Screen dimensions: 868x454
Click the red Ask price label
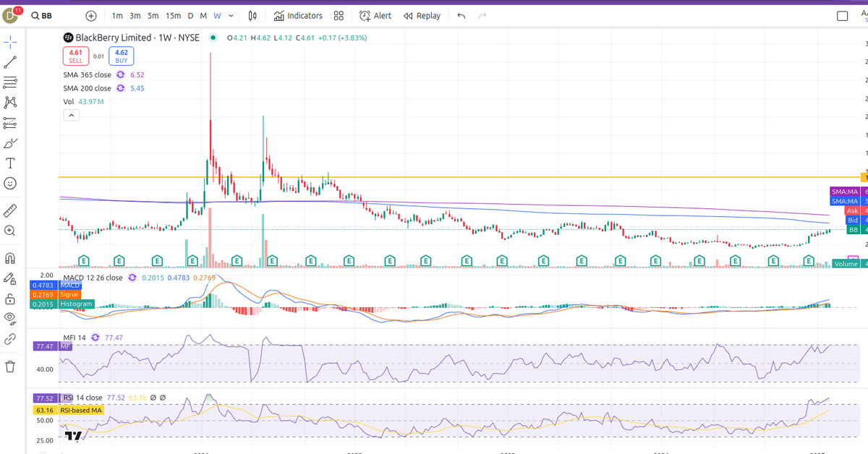coord(853,210)
